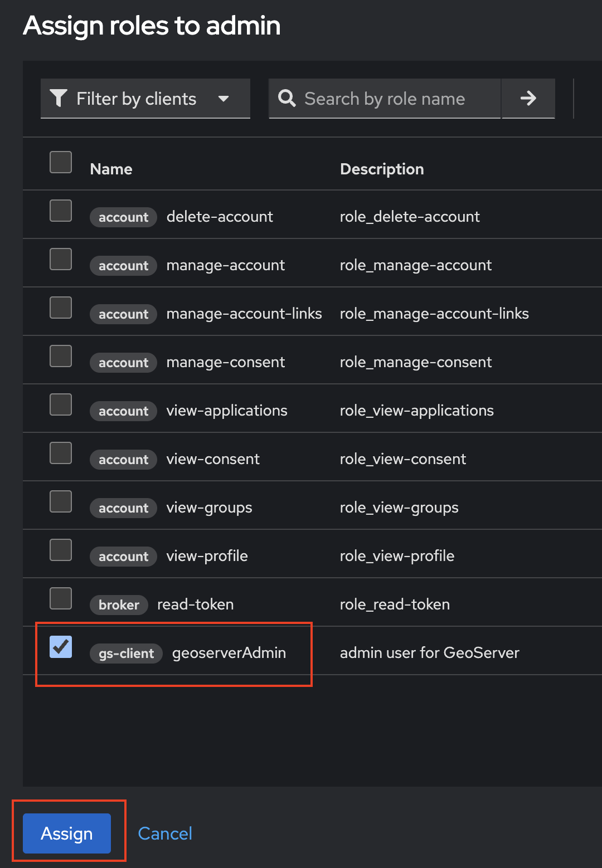The height and width of the screenshot is (868, 602).
Task: Check the delete-account role checkbox
Action: pyautogui.click(x=61, y=211)
